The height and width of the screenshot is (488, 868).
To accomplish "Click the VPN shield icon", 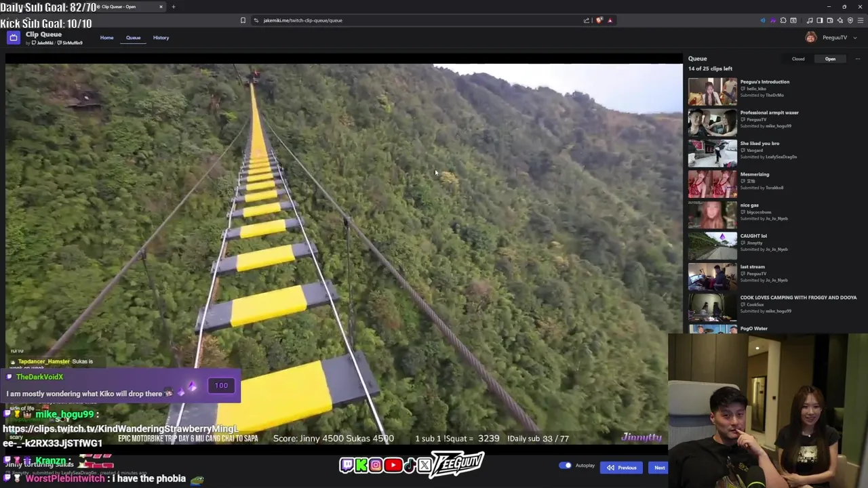I will (850, 20).
